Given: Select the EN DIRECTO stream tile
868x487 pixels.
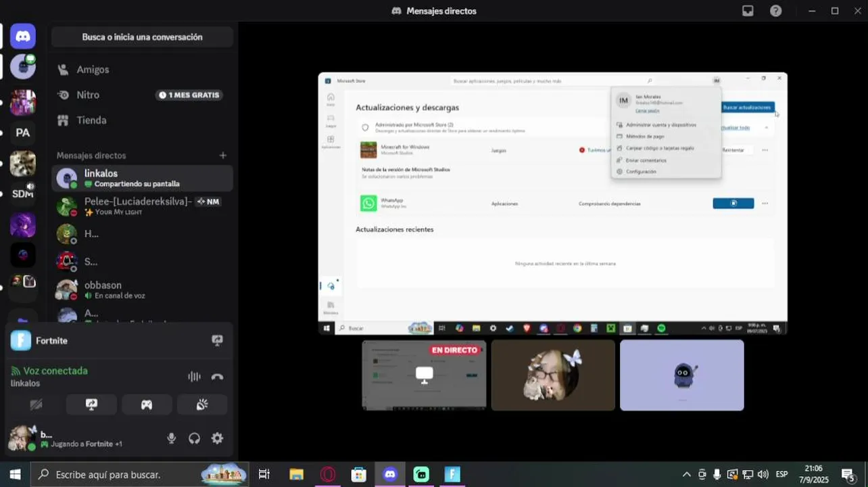Looking at the screenshot, I should [424, 375].
